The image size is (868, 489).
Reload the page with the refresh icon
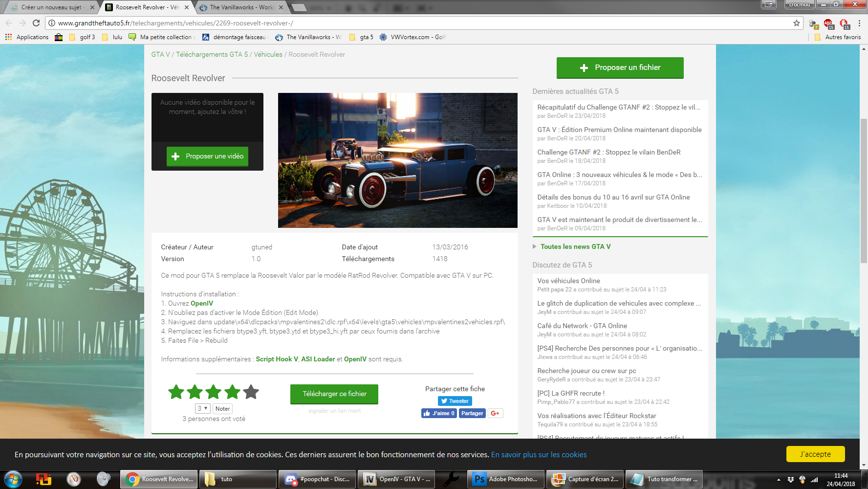[x=36, y=23]
